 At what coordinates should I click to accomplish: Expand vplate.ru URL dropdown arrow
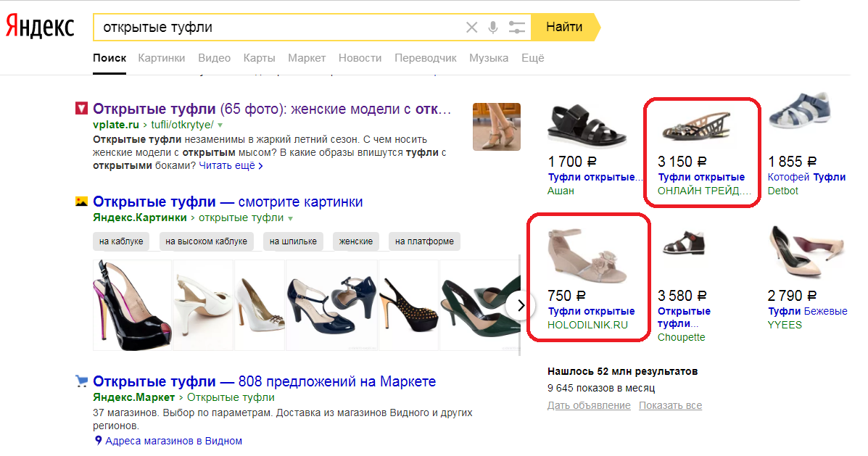(220, 125)
